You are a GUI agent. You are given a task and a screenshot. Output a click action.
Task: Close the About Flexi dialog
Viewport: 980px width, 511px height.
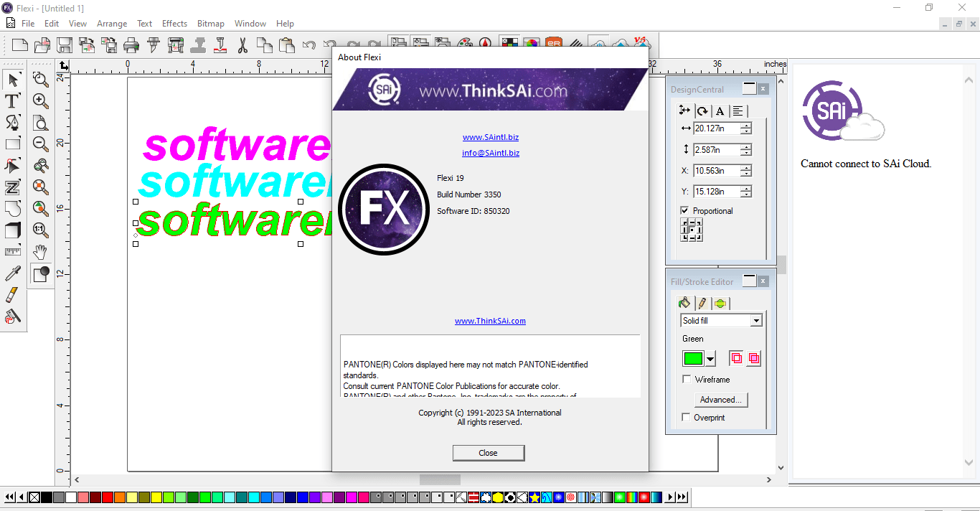(x=489, y=453)
